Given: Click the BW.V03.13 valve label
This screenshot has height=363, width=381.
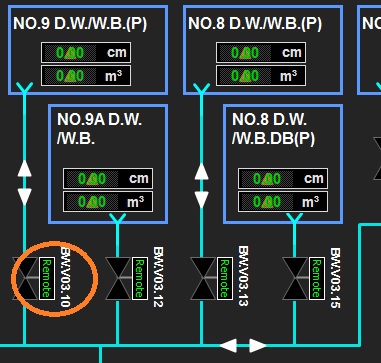Looking at the screenshot, I should point(244,276).
